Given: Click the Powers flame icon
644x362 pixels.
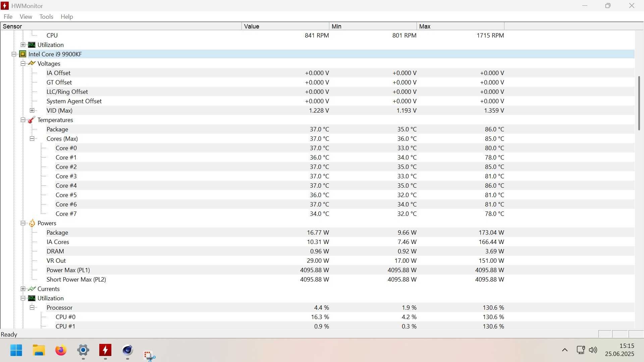Looking at the screenshot, I should (x=32, y=223).
